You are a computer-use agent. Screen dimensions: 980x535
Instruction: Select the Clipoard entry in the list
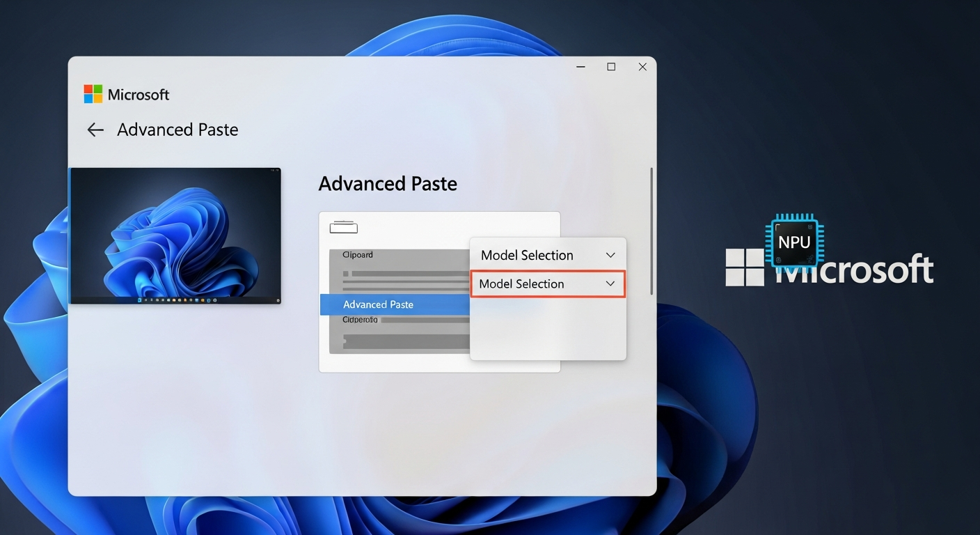(x=358, y=255)
